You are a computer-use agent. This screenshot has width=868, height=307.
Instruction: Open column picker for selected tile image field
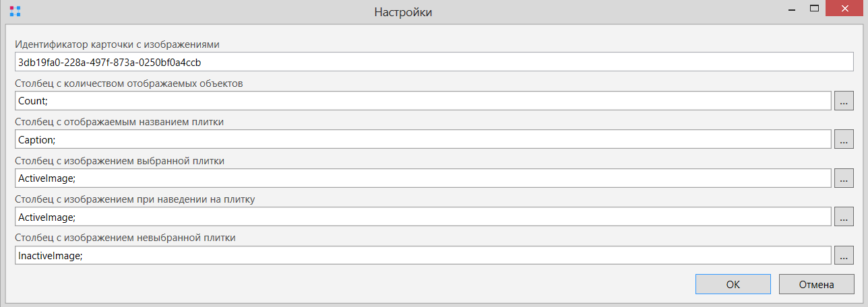pyautogui.click(x=844, y=178)
